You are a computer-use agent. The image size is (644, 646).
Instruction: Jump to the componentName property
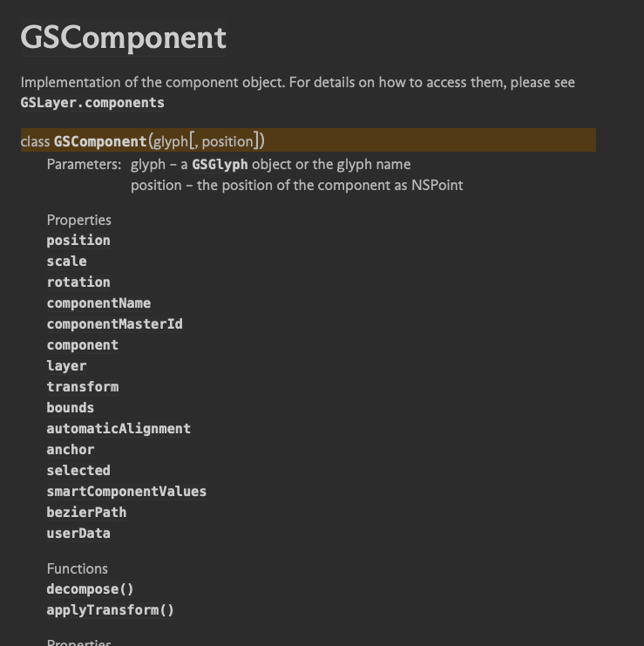point(98,303)
